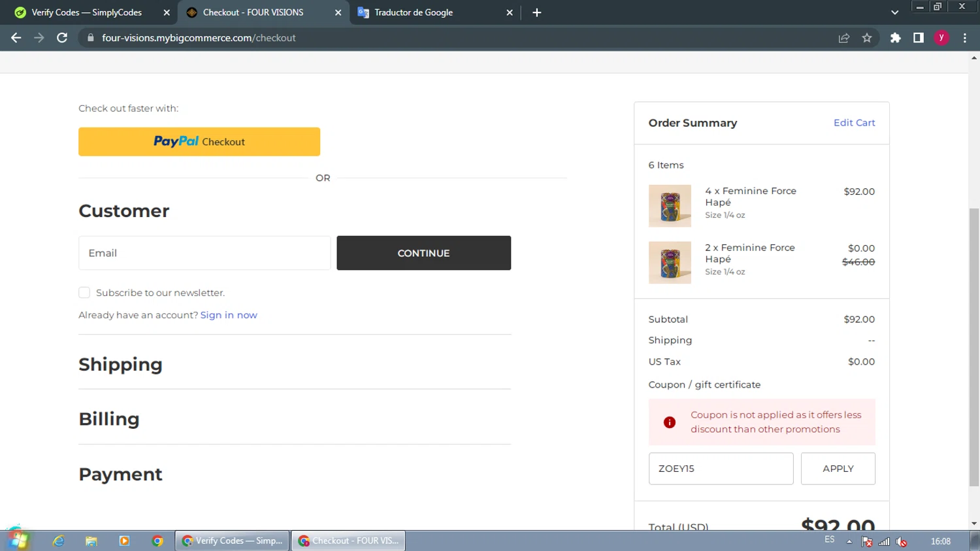Share this page via the address bar icon

click(x=844, y=38)
